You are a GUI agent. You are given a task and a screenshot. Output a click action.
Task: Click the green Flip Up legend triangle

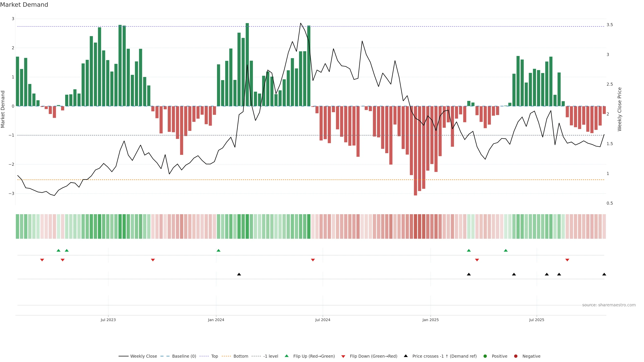click(x=287, y=356)
